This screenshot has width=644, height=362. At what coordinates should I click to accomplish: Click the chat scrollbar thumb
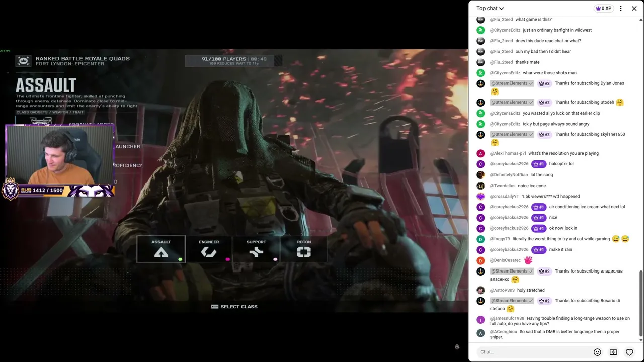point(641,303)
